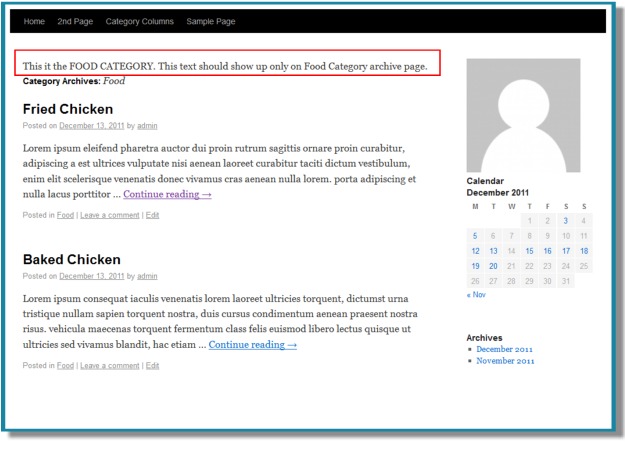Click Leave a comment under Fried Chicken
The width and height of the screenshot is (625, 450).
tap(110, 215)
